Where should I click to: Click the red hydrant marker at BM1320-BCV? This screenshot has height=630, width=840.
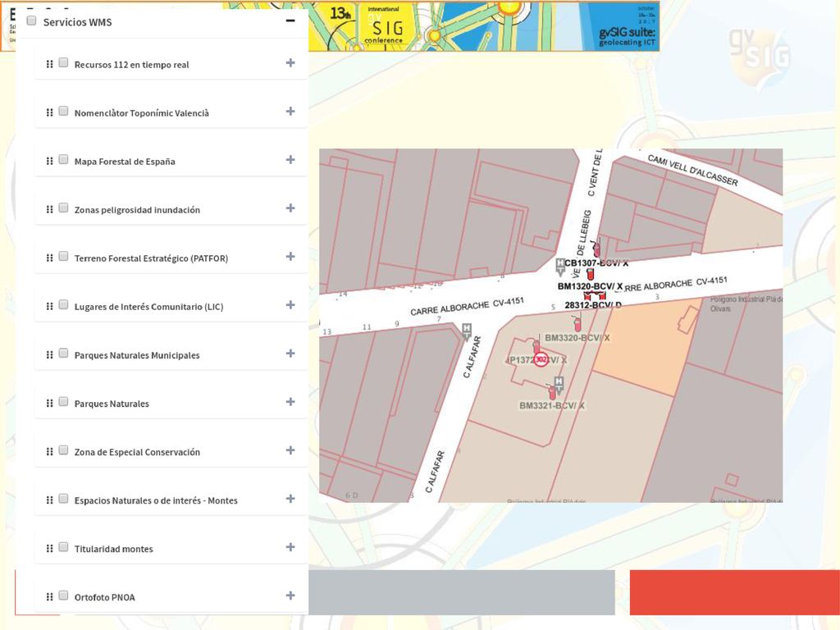(x=591, y=274)
